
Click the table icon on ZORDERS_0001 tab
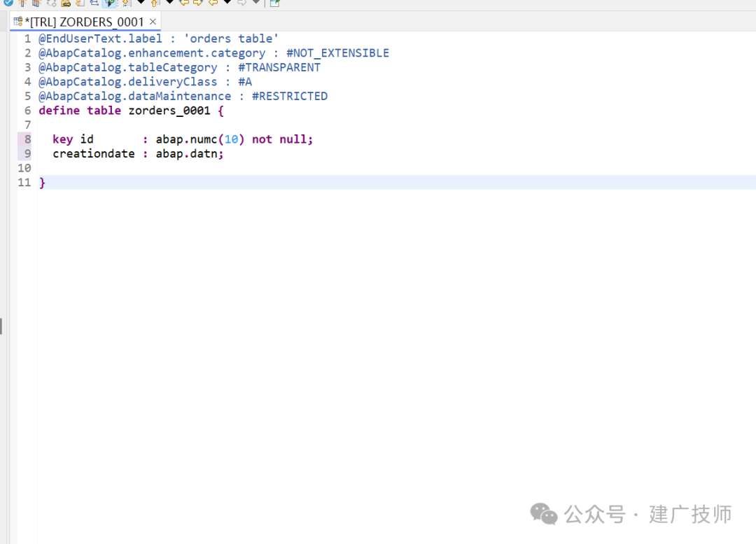(x=17, y=21)
